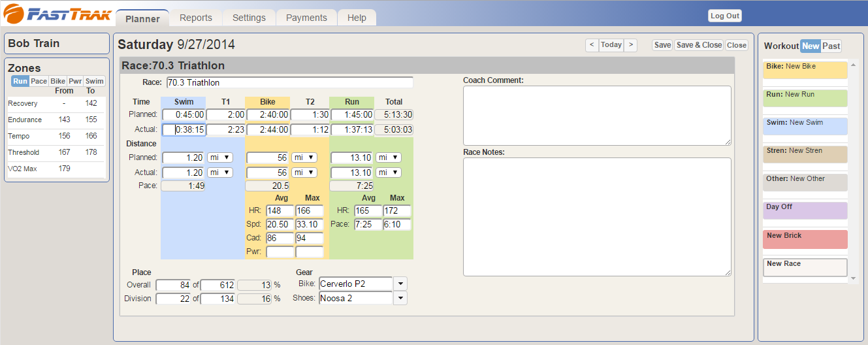Toggle workout list to New
The width and height of the screenshot is (868, 345).
coord(811,46)
